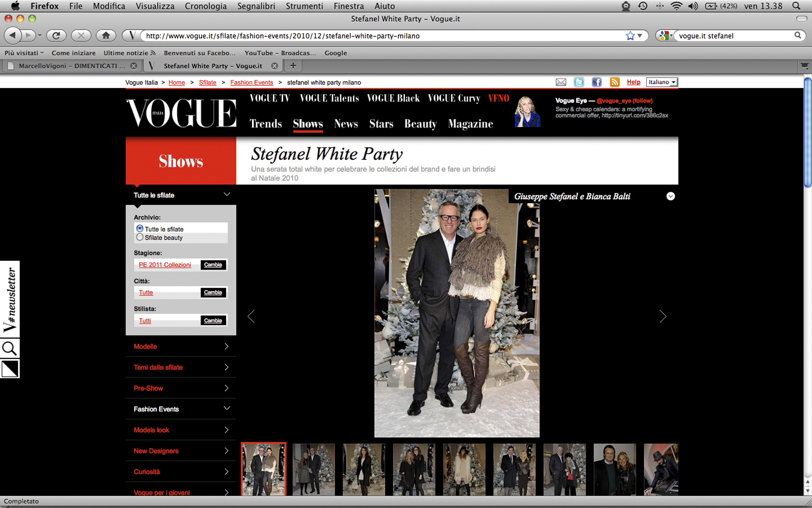Expand the Modelle sidebar section

click(227, 346)
